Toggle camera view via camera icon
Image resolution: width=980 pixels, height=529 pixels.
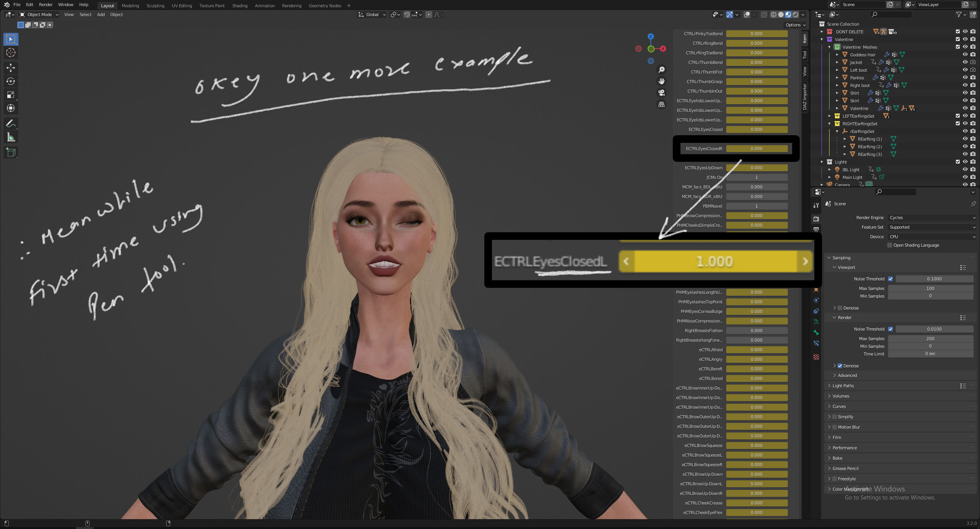[661, 93]
